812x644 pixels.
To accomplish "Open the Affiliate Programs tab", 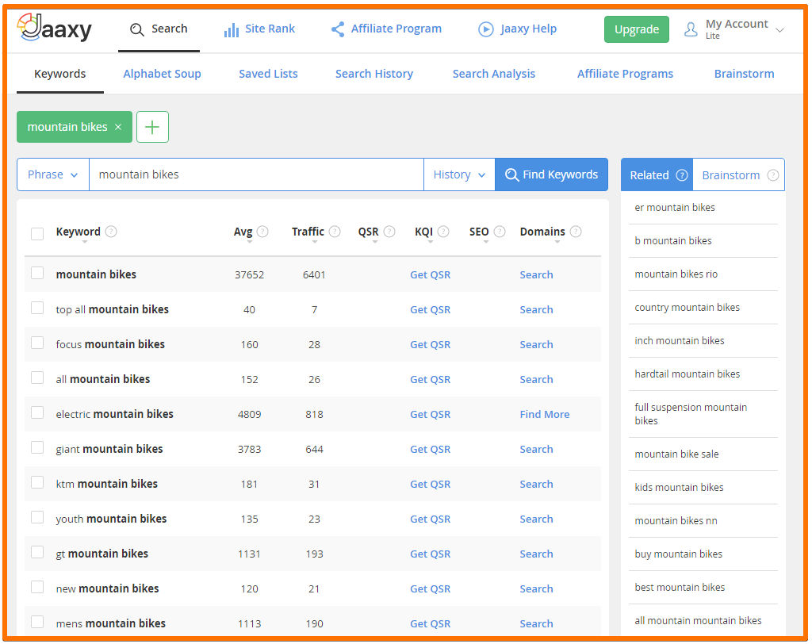I will pos(625,74).
